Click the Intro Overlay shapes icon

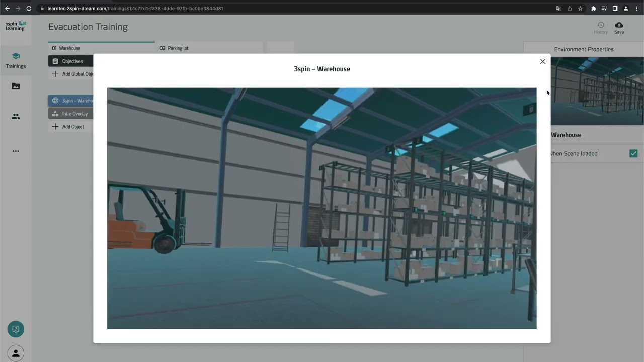[x=55, y=114]
